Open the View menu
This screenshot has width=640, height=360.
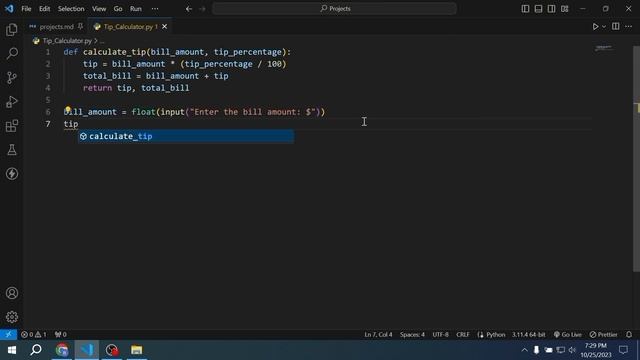click(x=99, y=9)
